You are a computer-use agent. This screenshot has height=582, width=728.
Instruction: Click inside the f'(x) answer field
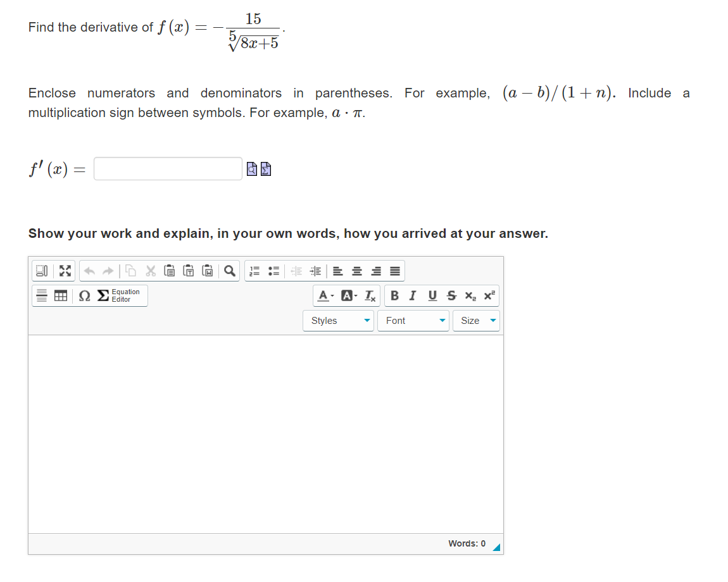[167, 168]
